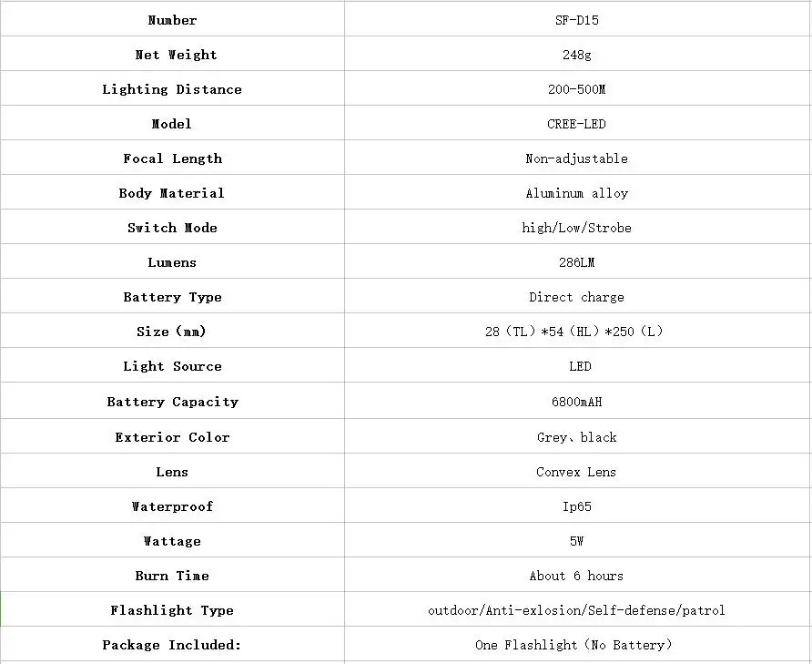Click the Ip65 waterproof value
Image resolution: width=812 pixels, height=664 pixels.
tap(577, 506)
